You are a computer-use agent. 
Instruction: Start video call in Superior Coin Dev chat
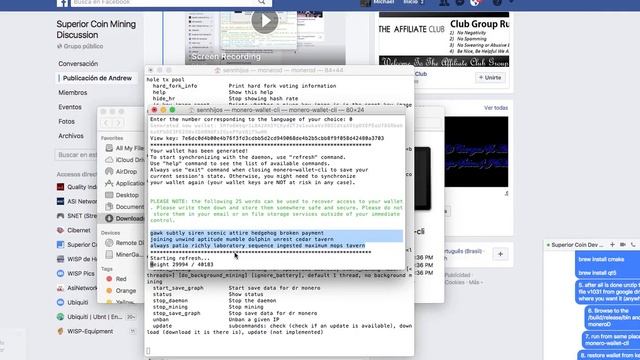pyautogui.click(x=622, y=244)
